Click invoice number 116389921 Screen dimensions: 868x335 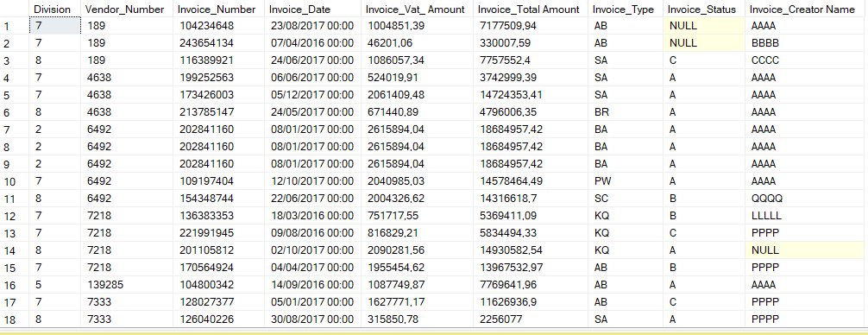coord(207,60)
